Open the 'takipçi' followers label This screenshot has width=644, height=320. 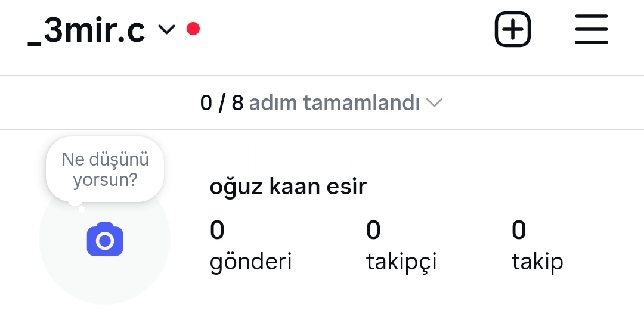coord(401,262)
